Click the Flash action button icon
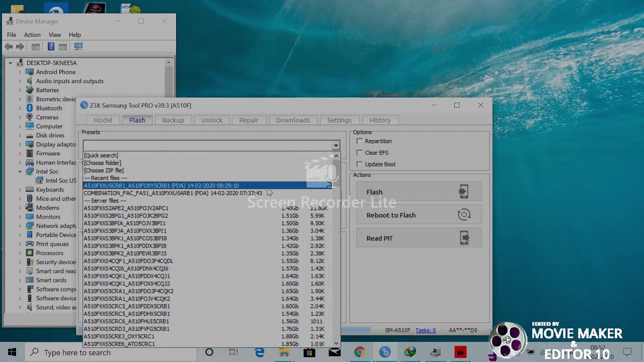Screen dimensions: 644x362 pos(463,192)
